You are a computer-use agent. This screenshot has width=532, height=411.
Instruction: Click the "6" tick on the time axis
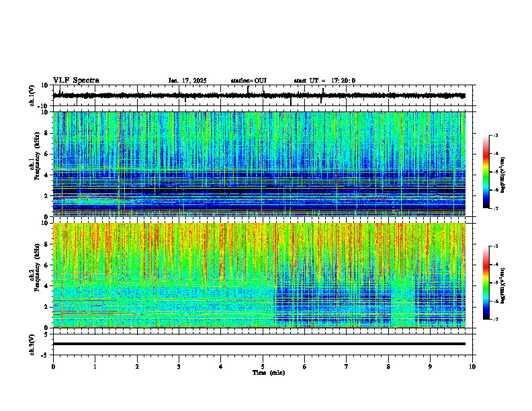(x=305, y=367)
